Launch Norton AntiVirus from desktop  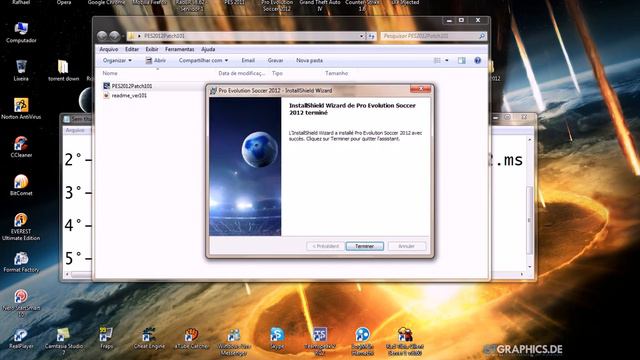click(21, 109)
